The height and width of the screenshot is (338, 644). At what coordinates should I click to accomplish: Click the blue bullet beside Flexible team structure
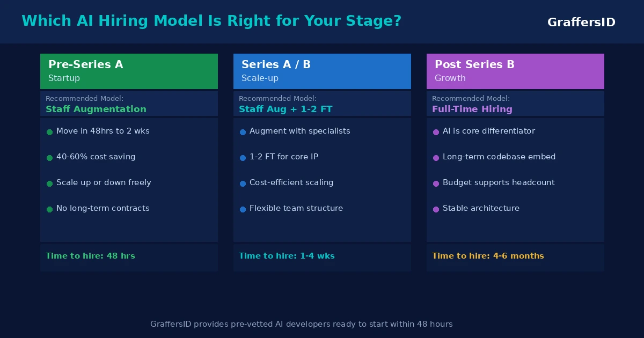pyautogui.click(x=243, y=209)
